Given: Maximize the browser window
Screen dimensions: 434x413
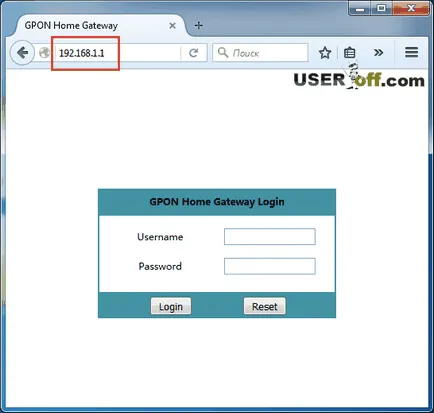Looking at the screenshot, I should point(381,9).
